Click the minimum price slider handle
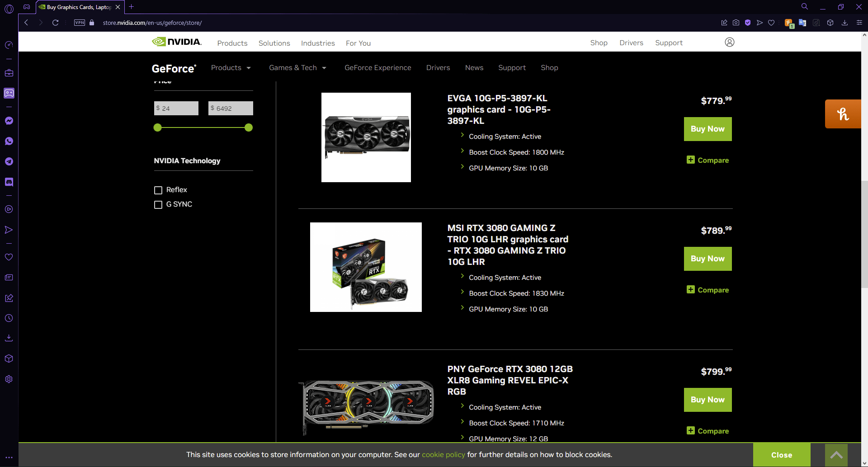 tap(157, 127)
